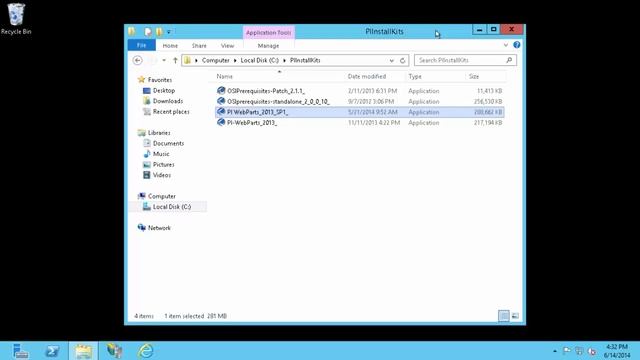640x360 pixels.
Task: Open the File ribbon tab
Action: [141, 45]
